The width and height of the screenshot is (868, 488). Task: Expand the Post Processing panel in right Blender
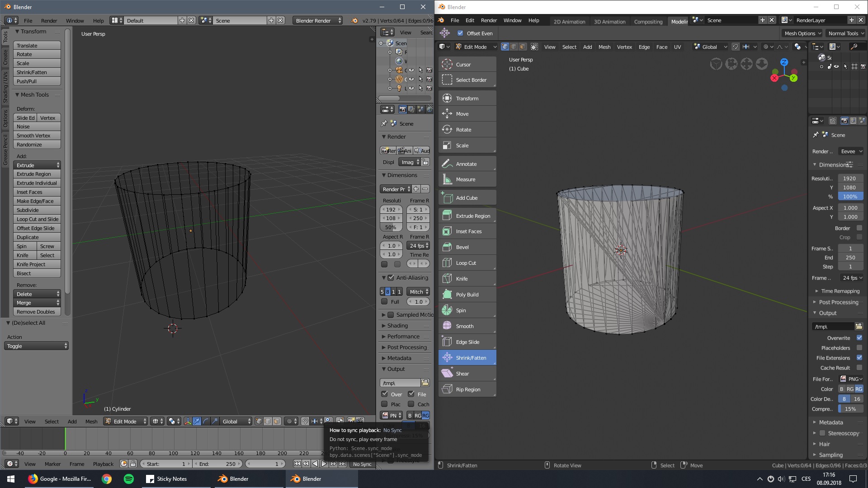(838, 302)
